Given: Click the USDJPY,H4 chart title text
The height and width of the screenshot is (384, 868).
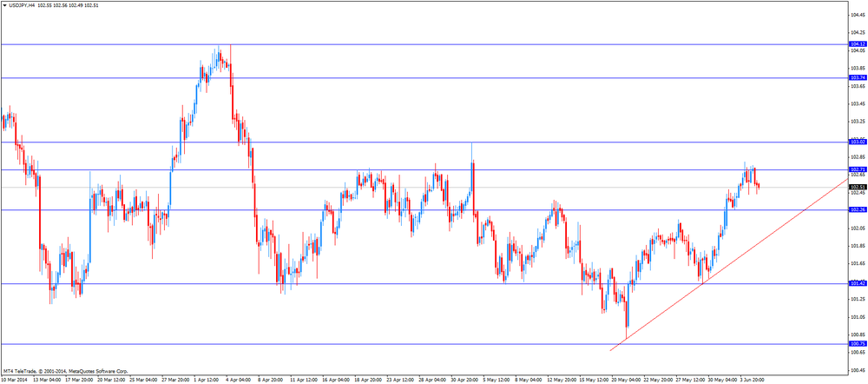Looking at the screenshot, I should pyautogui.click(x=21, y=4).
